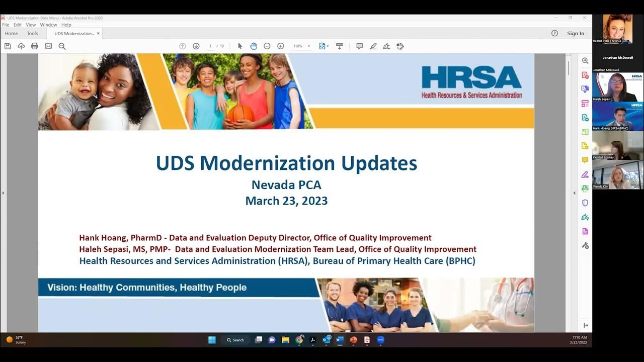The width and height of the screenshot is (644, 362).
Task: Zoom in with the plus icon
Action: click(x=281, y=46)
